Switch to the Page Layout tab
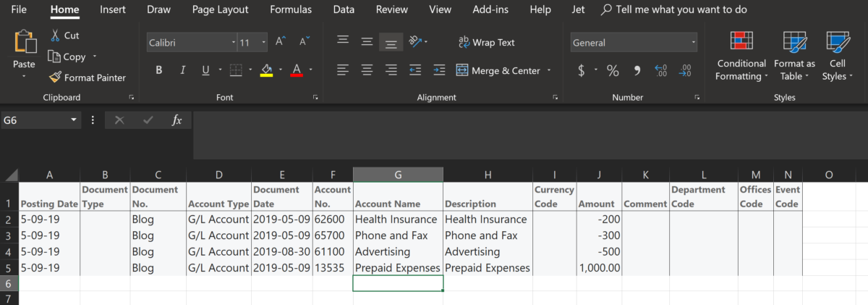868x305 pixels. pyautogui.click(x=221, y=9)
